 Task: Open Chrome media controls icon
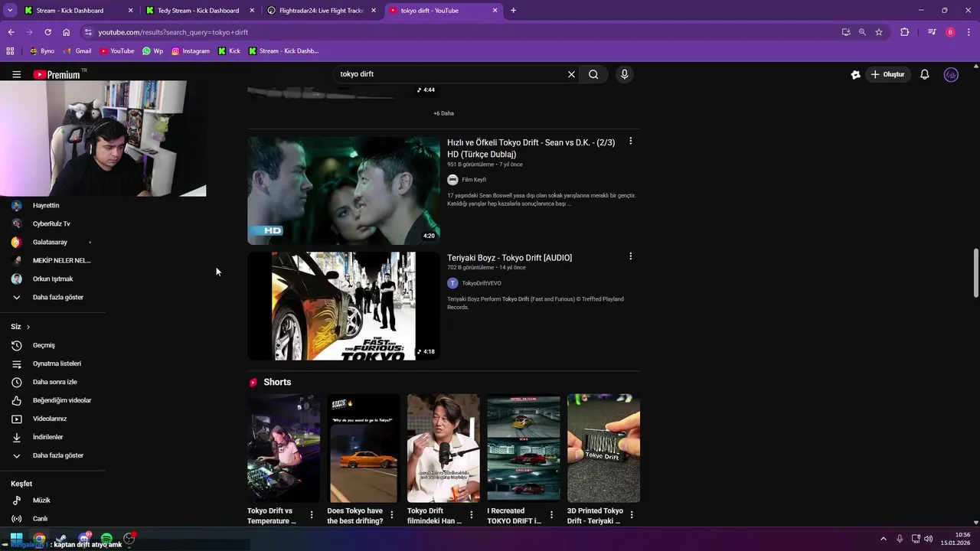pyautogui.click(x=932, y=32)
